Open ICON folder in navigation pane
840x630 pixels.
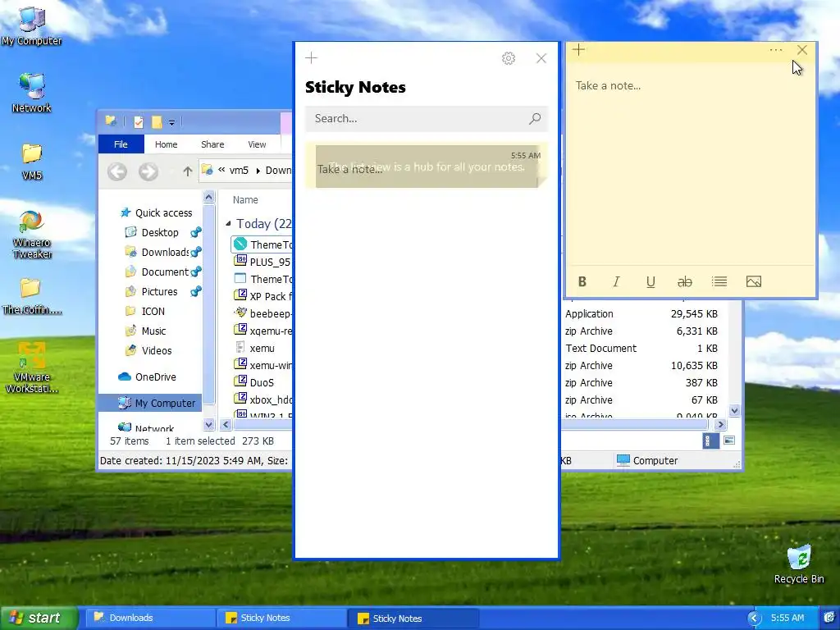pyautogui.click(x=153, y=311)
